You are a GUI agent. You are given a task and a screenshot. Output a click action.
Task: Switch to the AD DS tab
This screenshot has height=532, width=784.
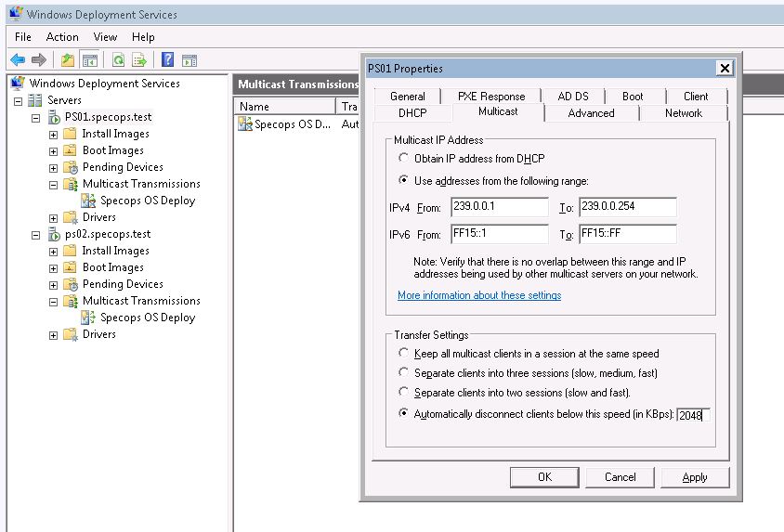[573, 97]
